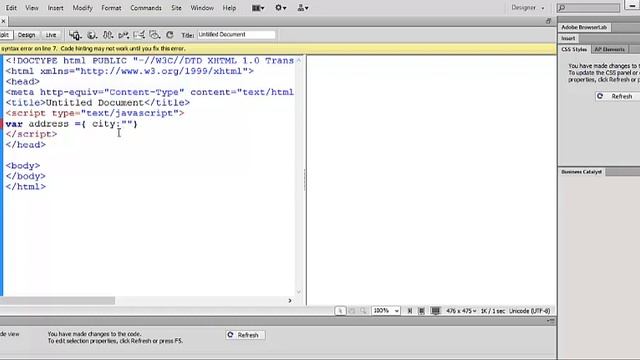Open the View menu
Viewport: 640px width, 360px height.
click(x=32, y=8)
